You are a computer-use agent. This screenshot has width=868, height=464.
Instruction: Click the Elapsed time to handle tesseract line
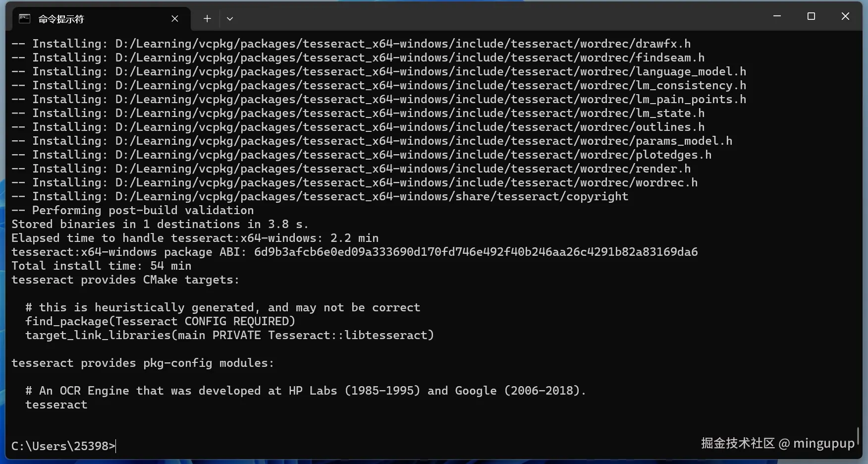(195, 238)
